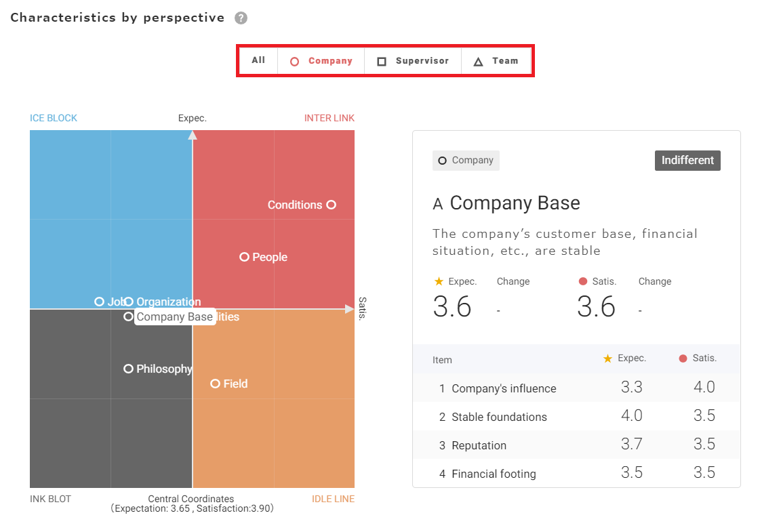Click the Field data point marker

point(215,384)
